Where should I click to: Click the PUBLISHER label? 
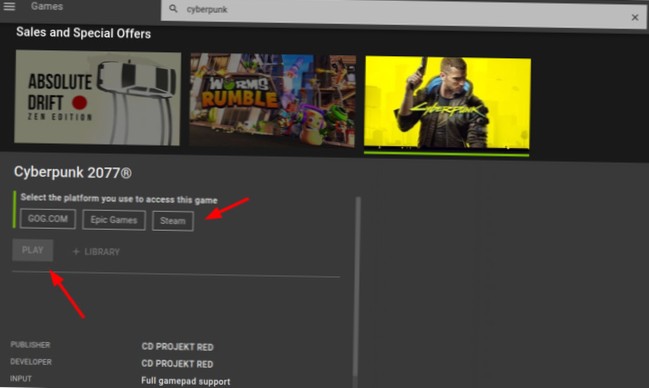(x=30, y=345)
